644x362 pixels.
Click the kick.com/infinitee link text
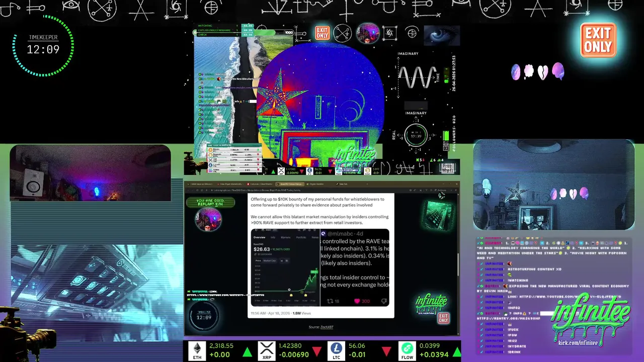point(578,343)
